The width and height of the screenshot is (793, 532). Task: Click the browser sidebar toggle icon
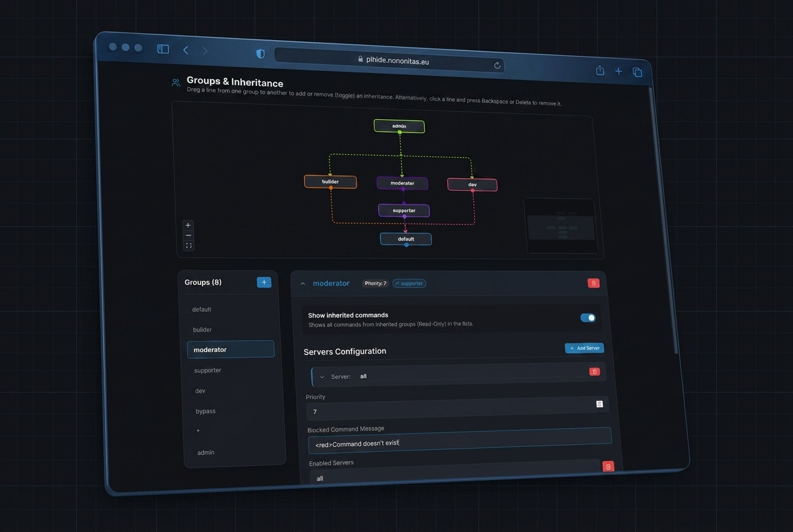pos(163,49)
